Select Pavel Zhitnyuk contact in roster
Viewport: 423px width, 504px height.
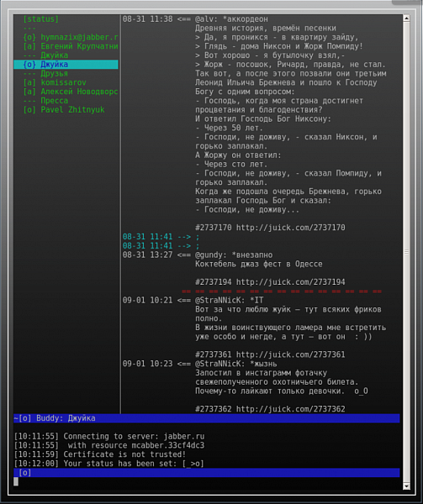(x=64, y=109)
